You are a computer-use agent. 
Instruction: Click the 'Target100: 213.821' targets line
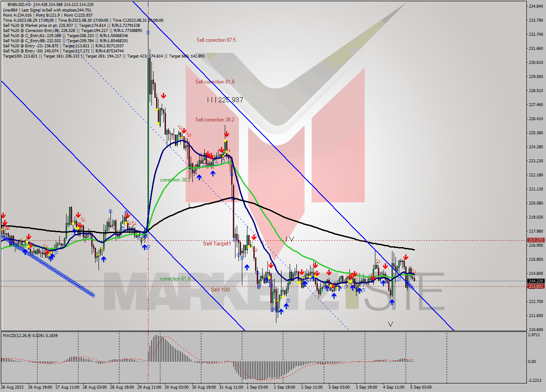tap(104, 56)
